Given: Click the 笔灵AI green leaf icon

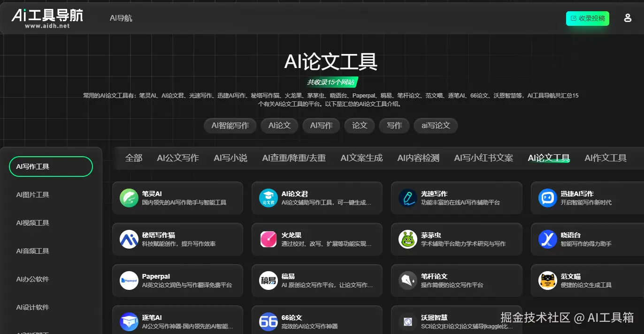Looking at the screenshot, I should point(129,198).
